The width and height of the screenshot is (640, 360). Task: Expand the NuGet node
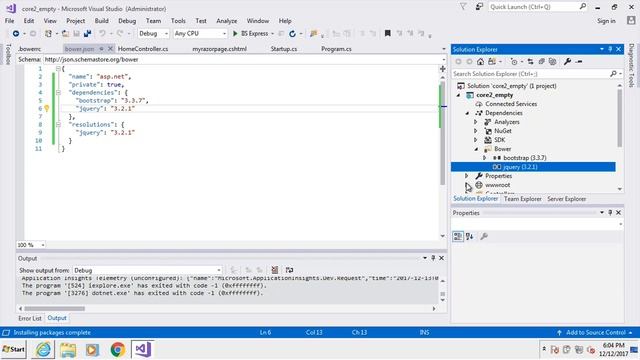pyautogui.click(x=476, y=131)
